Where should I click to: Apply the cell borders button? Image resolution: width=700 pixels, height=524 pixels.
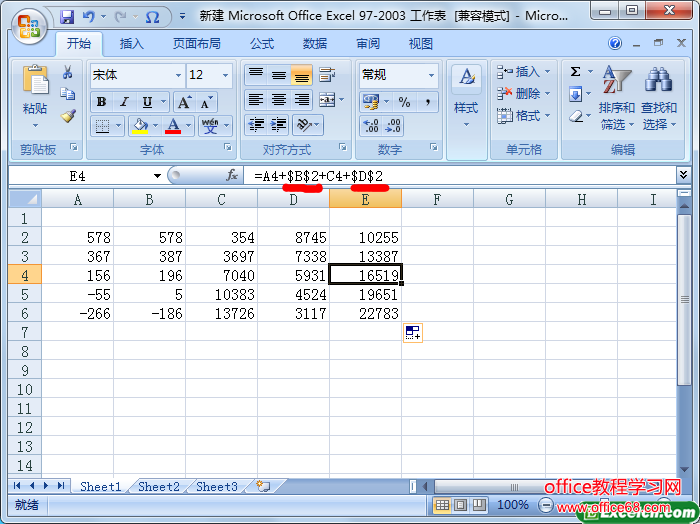(102, 126)
